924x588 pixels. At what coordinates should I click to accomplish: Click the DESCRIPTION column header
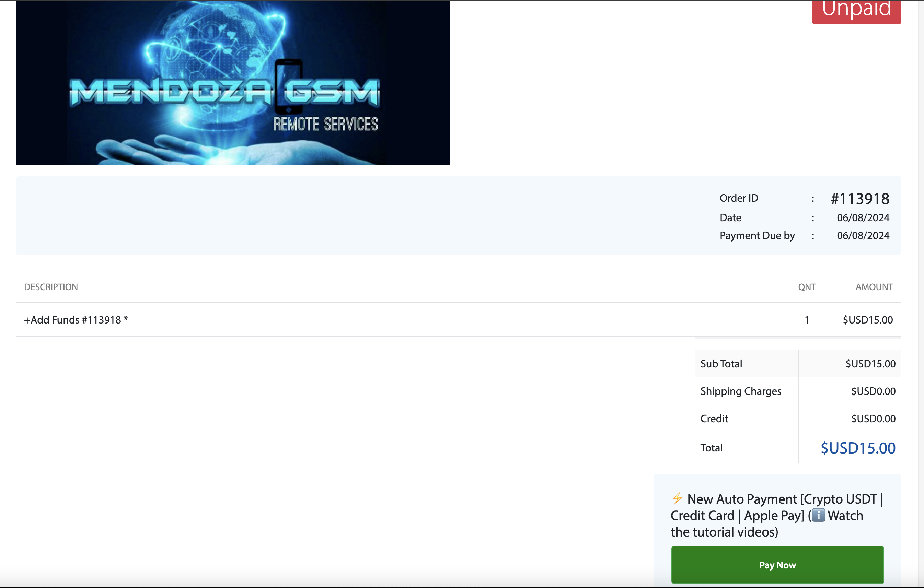click(x=51, y=287)
